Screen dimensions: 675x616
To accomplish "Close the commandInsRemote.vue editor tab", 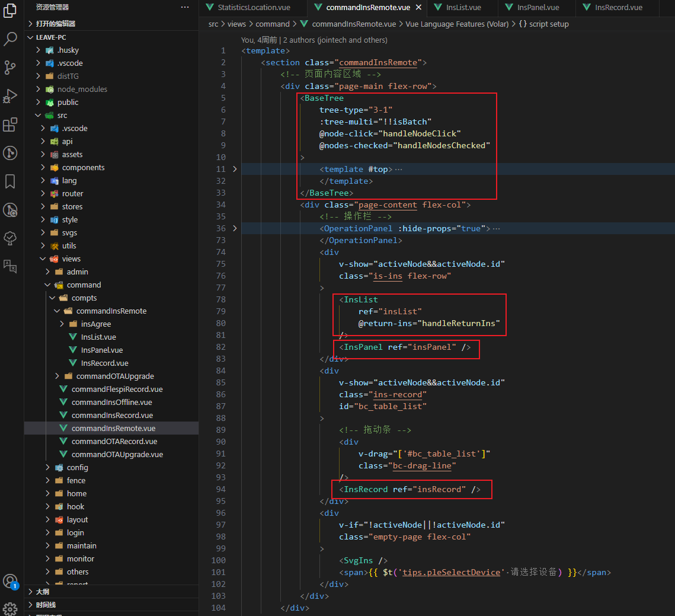I will (x=418, y=8).
